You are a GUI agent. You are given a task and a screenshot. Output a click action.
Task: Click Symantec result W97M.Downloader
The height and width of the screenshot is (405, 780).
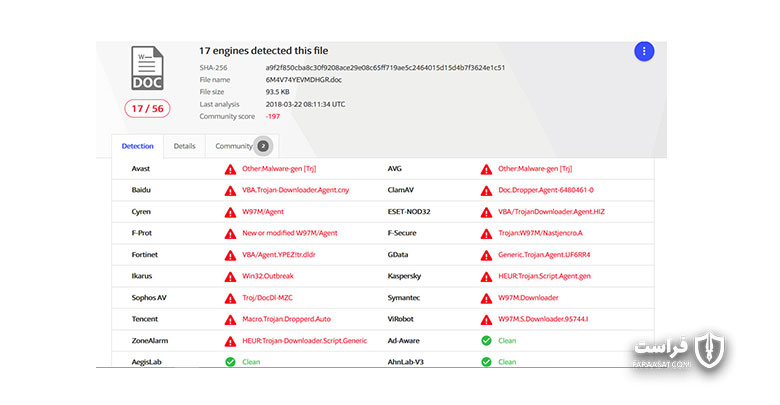tap(528, 298)
